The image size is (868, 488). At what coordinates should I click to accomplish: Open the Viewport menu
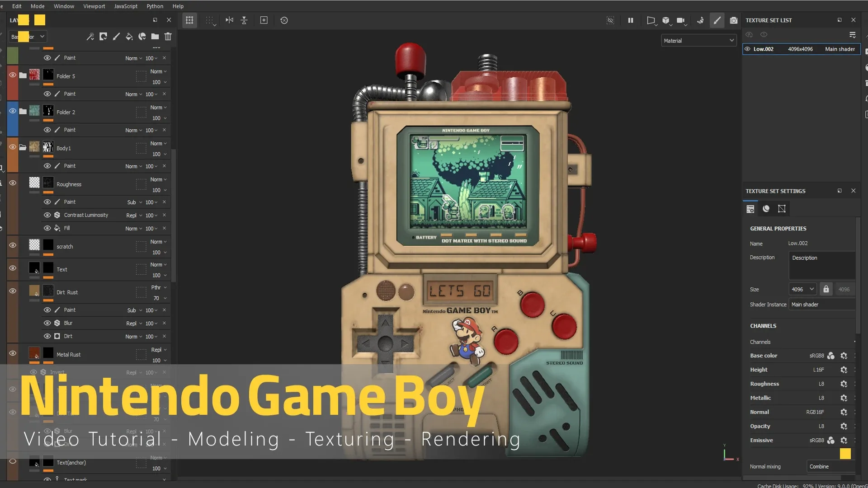click(x=94, y=6)
